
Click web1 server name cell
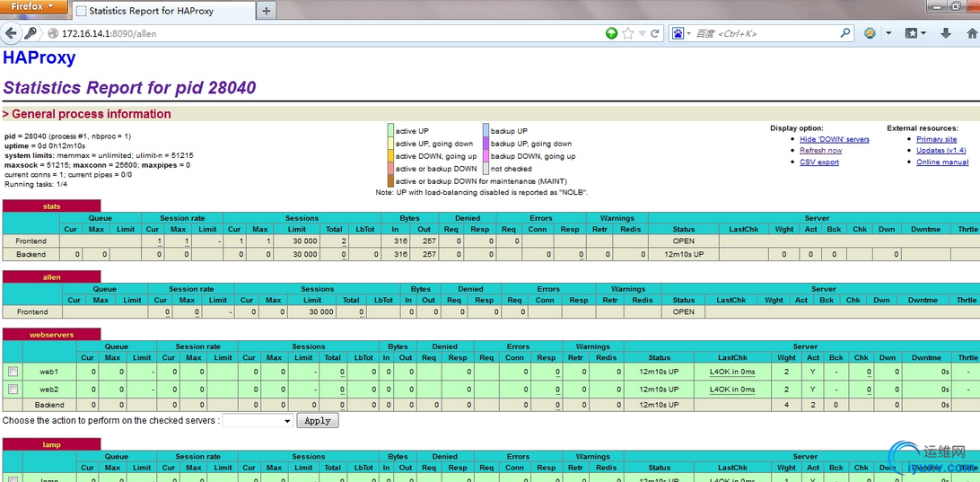tap(49, 372)
